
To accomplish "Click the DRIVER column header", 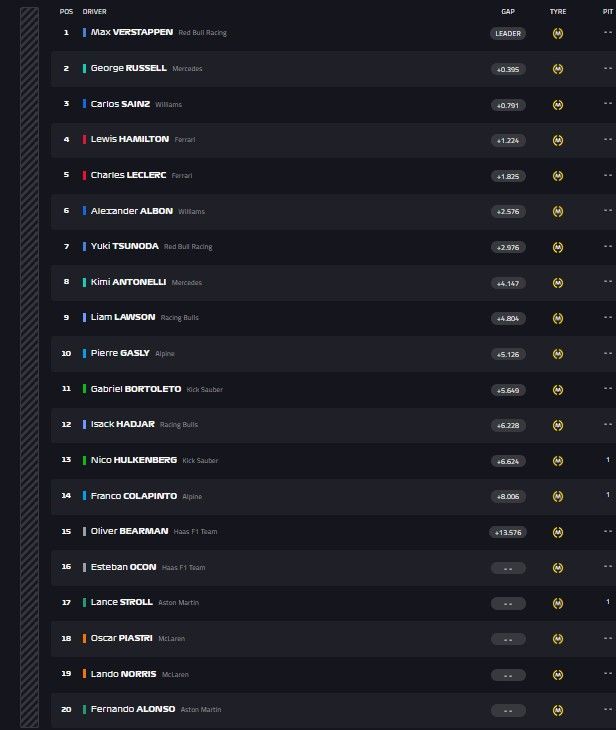I will 95,11.
